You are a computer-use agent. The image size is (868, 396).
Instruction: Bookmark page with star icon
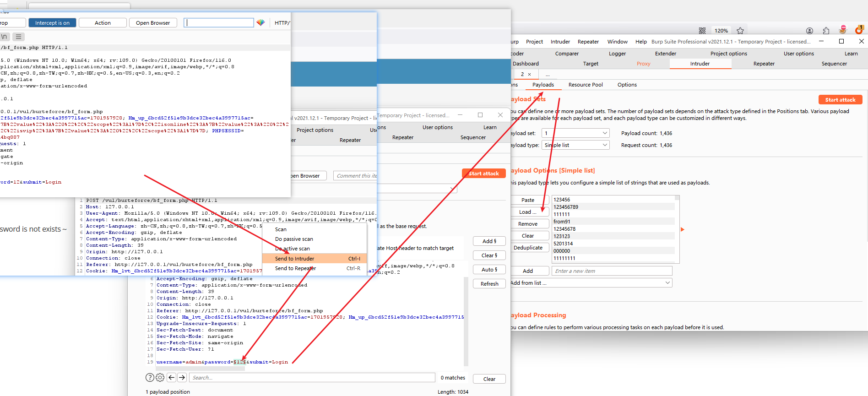(x=740, y=31)
